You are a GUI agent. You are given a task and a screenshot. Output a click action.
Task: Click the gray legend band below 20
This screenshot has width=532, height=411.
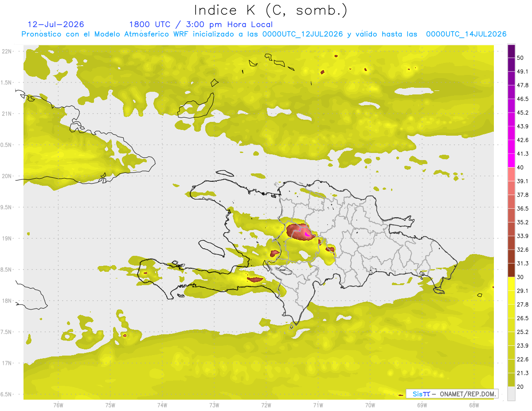pyautogui.click(x=511, y=394)
